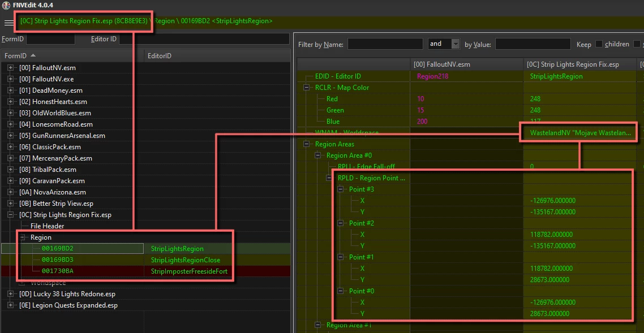Click Point #2 X value 118782.000000
This screenshot has height=333, width=644.
click(551, 235)
